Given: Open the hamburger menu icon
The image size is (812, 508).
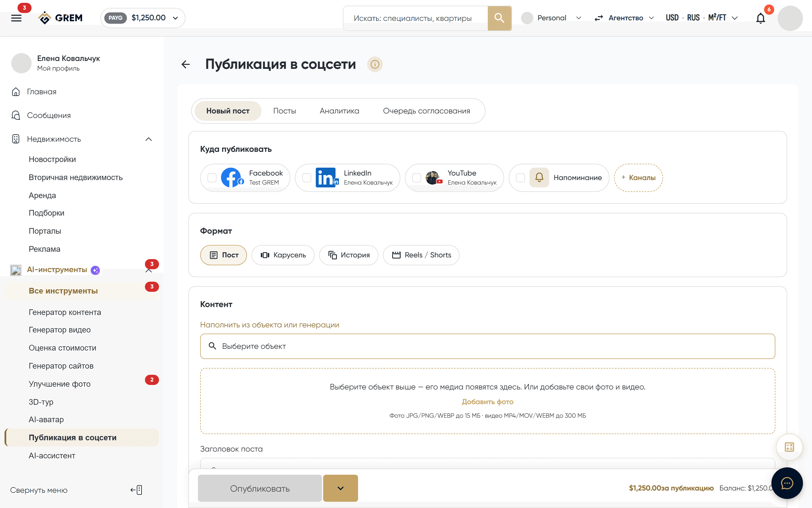Looking at the screenshot, I should tap(16, 18).
